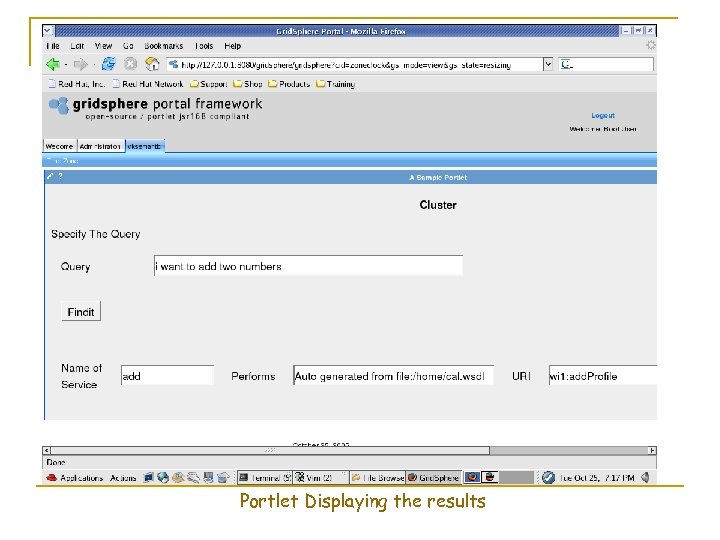Click the horizontal scrollbar left arrow
Screen dimensions: 720x540
[47, 450]
